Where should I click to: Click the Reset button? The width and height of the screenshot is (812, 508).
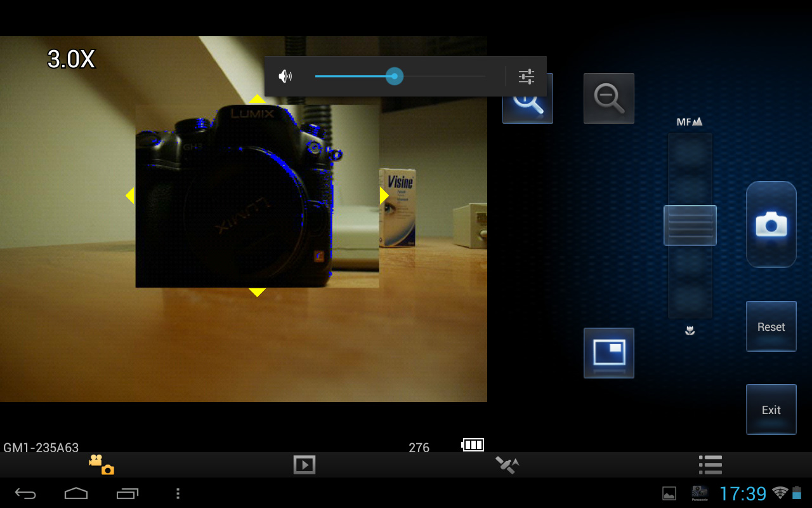click(x=771, y=326)
